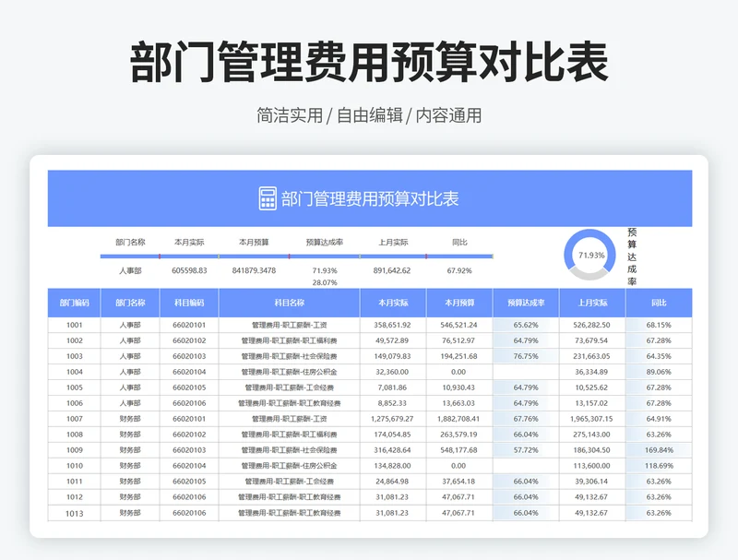Screen dimensions: 738x560
Task: Click the 28.07% value under the summary
Action: pyautogui.click(x=325, y=283)
